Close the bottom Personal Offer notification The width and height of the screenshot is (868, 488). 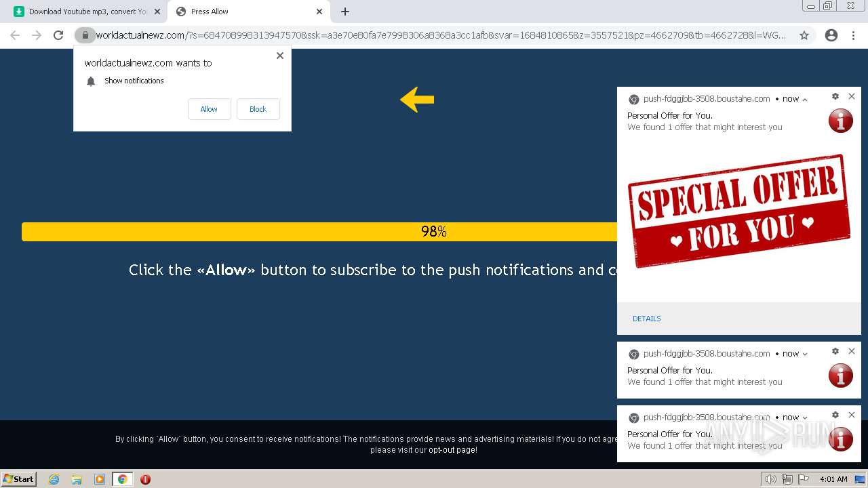pyautogui.click(x=852, y=415)
